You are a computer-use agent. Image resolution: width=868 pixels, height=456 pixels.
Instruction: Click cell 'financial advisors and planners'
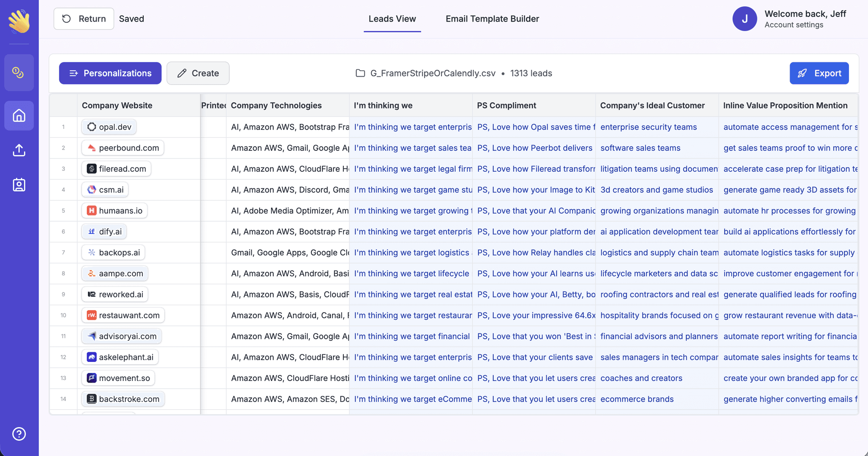[x=657, y=336]
